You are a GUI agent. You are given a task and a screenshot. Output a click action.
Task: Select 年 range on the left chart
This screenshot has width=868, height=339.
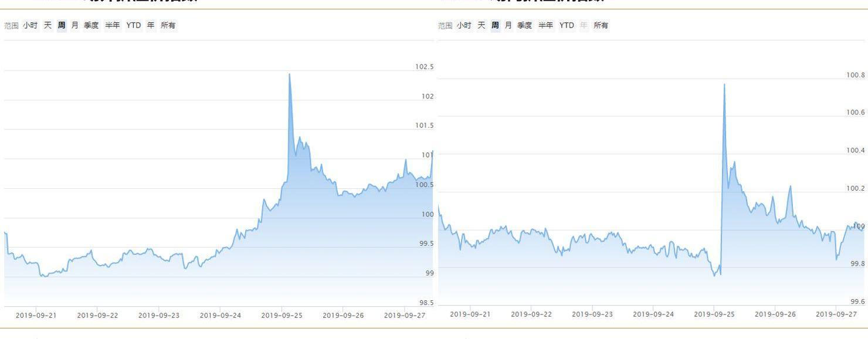151,25
